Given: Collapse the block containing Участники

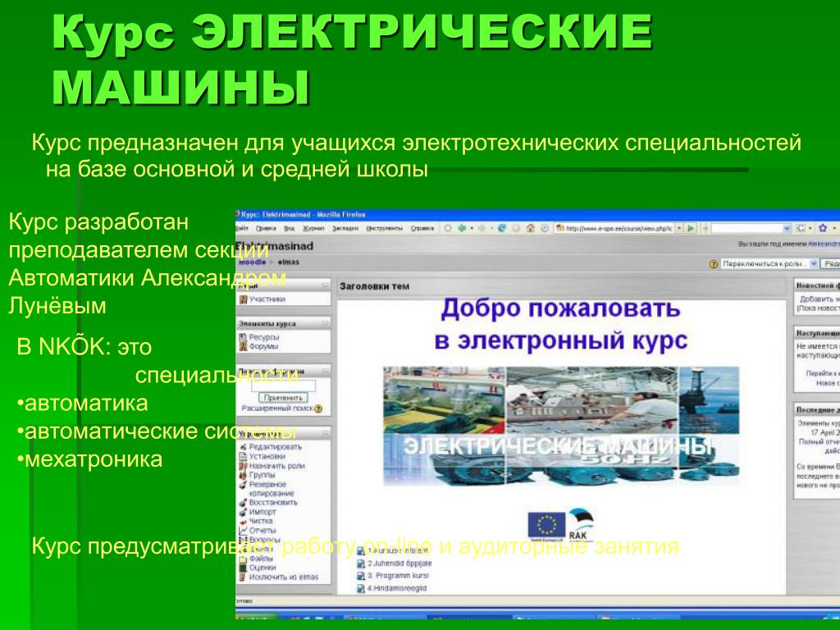Looking at the screenshot, I should (x=325, y=286).
